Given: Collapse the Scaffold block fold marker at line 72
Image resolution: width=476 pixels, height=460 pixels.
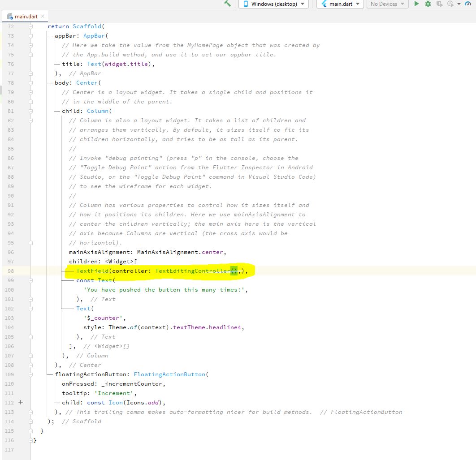Looking at the screenshot, I should [30, 26].
